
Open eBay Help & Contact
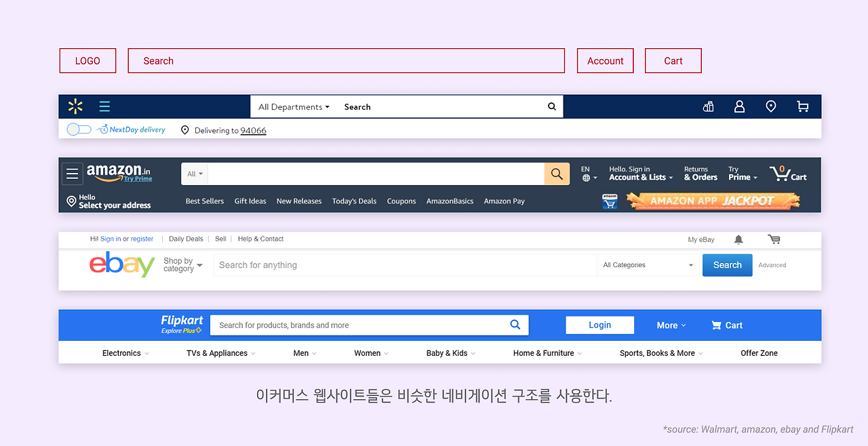coord(260,239)
